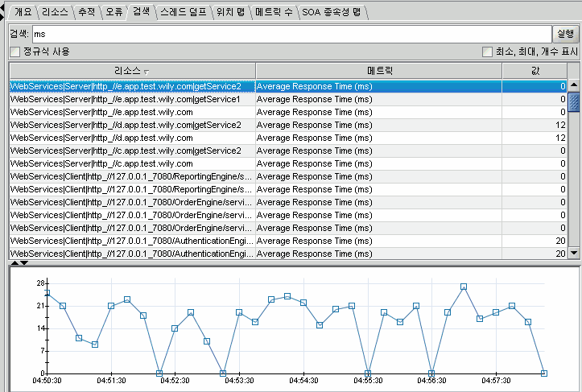Viewport: 582px width, 392px height.
Task: Sort the table by the 값 column
Action: coord(535,72)
